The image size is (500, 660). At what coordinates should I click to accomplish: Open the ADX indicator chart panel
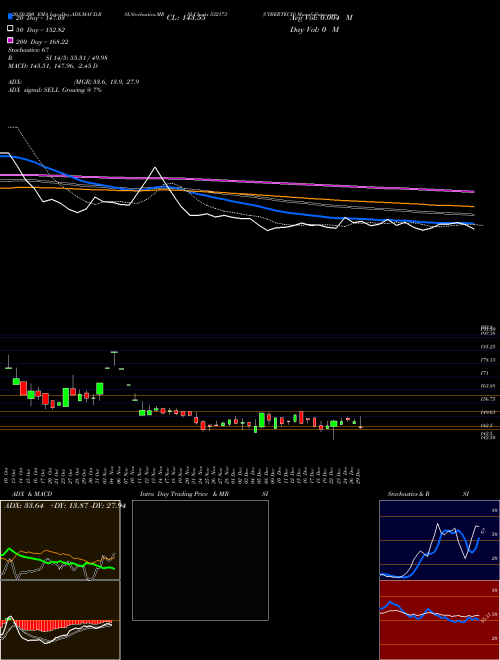60,540
